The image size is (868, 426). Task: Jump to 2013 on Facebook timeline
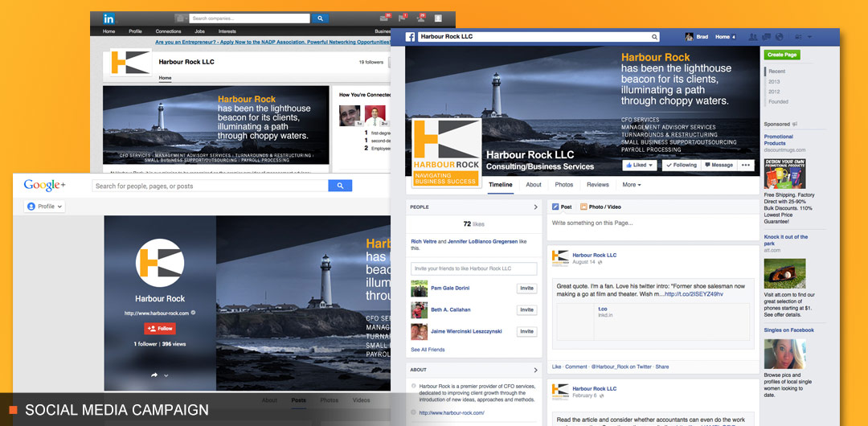tap(774, 81)
